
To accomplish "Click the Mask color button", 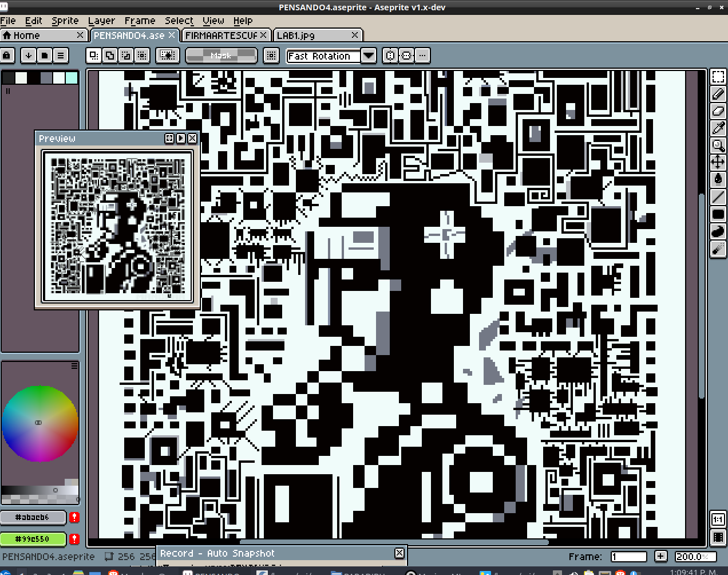I will 221,56.
